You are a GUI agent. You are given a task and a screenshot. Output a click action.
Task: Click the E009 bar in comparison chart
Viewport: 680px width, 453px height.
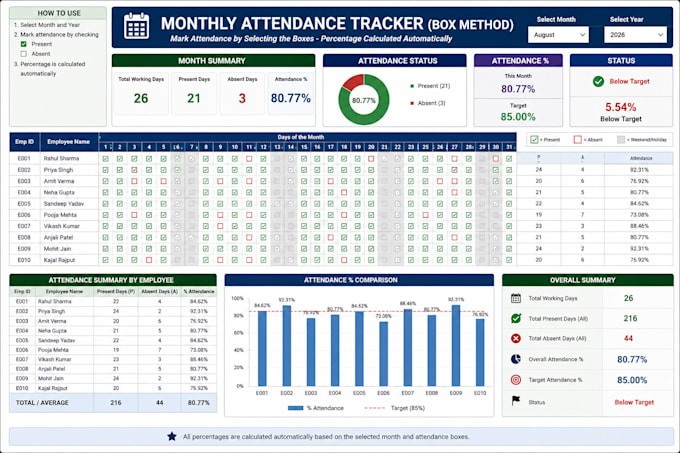[455, 345]
